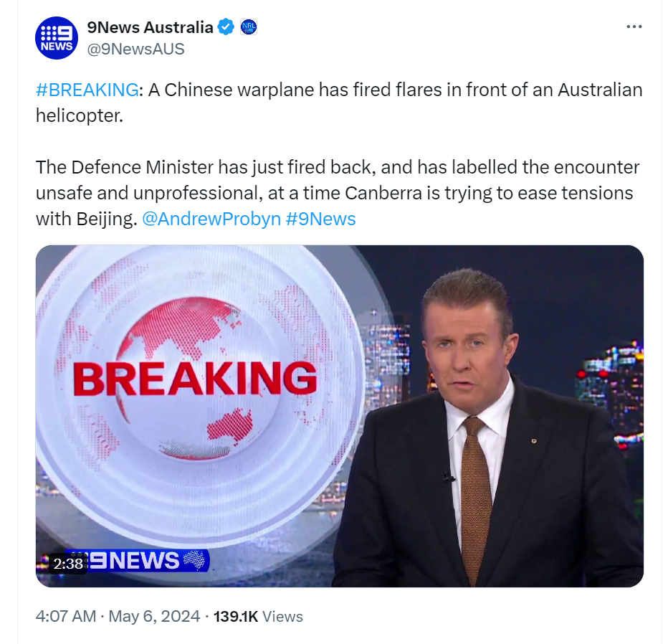This screenshot has height=644, width=668.
Task: Open the #9News hashtag
Action: tap(320, 219)
